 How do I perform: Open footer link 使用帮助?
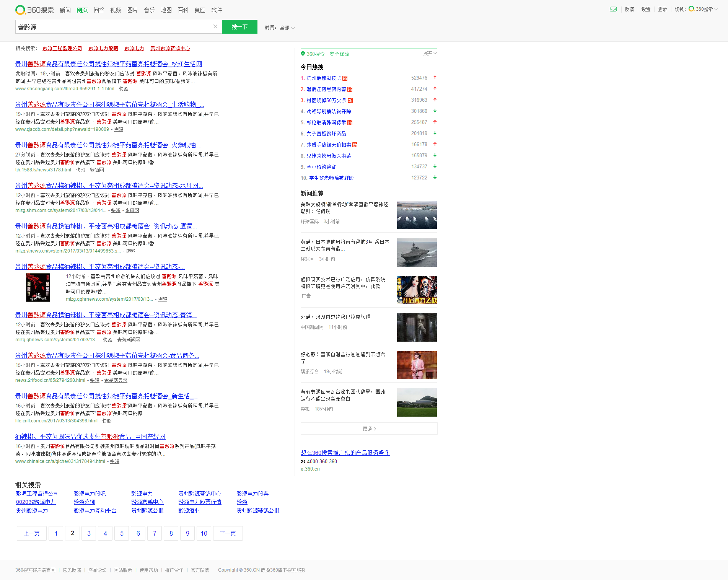[148, 570]
